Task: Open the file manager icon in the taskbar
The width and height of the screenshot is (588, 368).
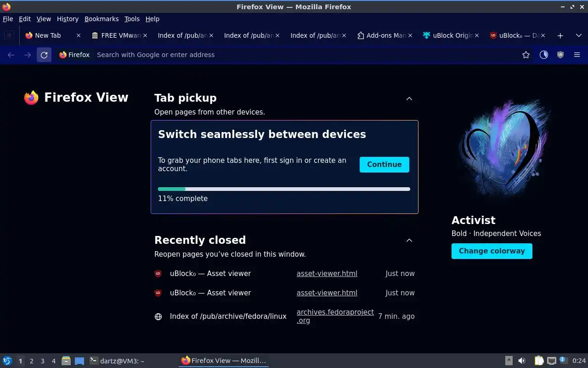Action: [x=66, y=361]
